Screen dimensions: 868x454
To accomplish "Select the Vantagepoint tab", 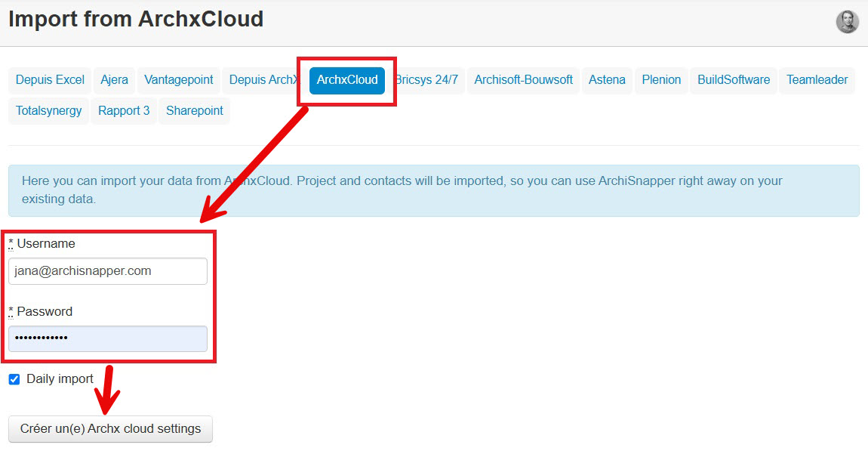I will [178, 80].
